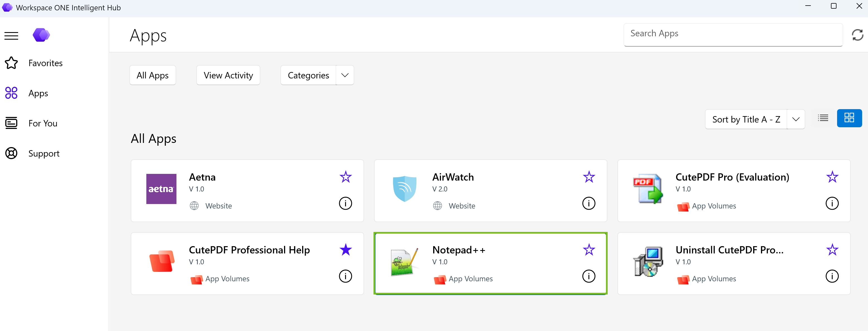Unfavorite CutePDF Professional Help
Image resolution: width=868 pixels, height=331 pixels.
pos(346,250)
